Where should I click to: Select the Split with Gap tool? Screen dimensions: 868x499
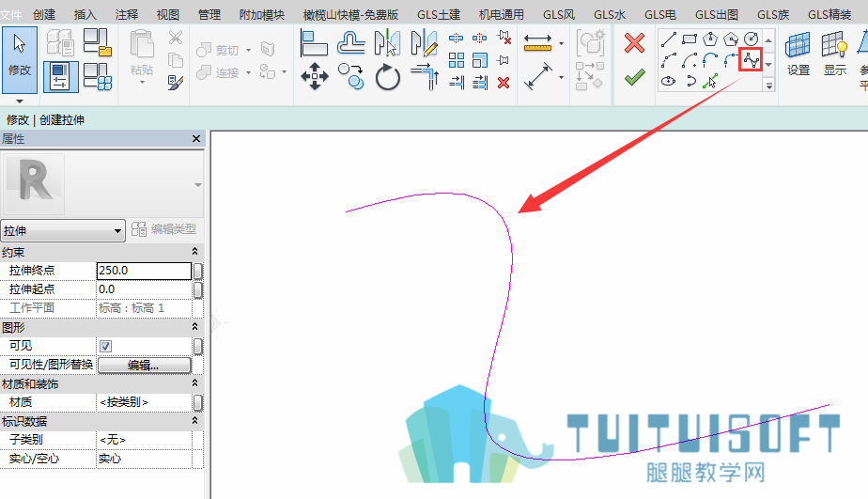pyautogui.click(x=479, y=38)
